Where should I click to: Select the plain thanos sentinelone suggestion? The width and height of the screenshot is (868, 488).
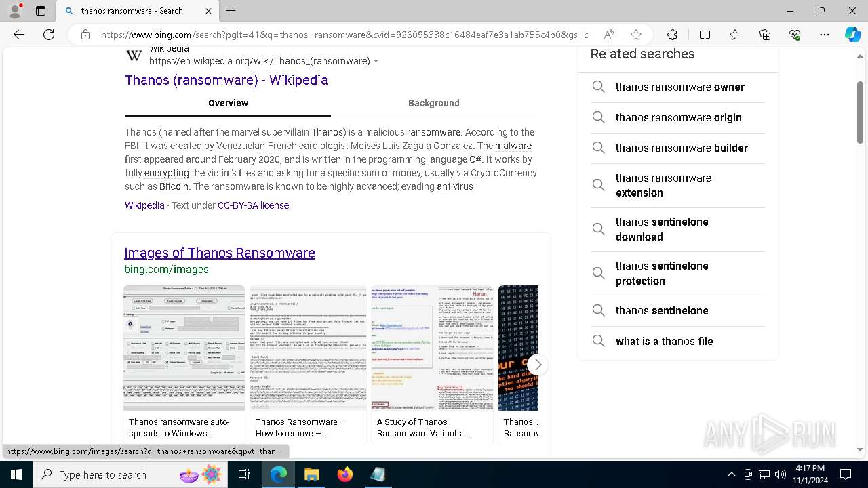[x=678, y=310]
